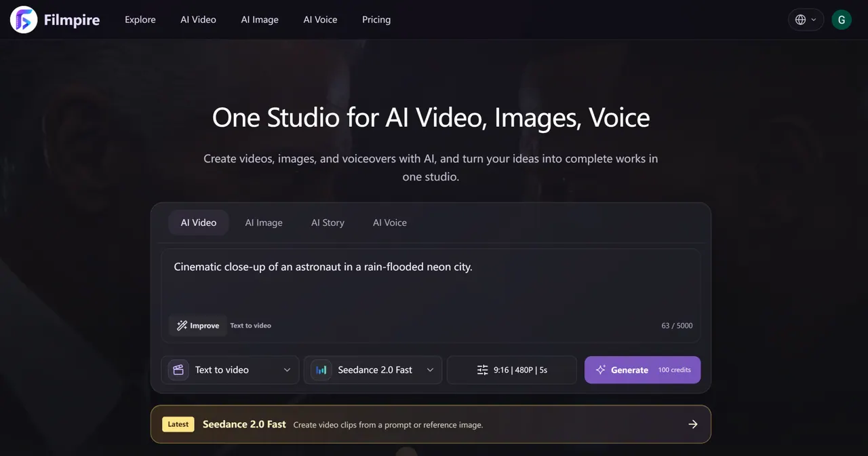Click the "Text to video" label beside Improve
Image resolution: width=868 pixels, height=456 pixels.
(x=250, y=326)
